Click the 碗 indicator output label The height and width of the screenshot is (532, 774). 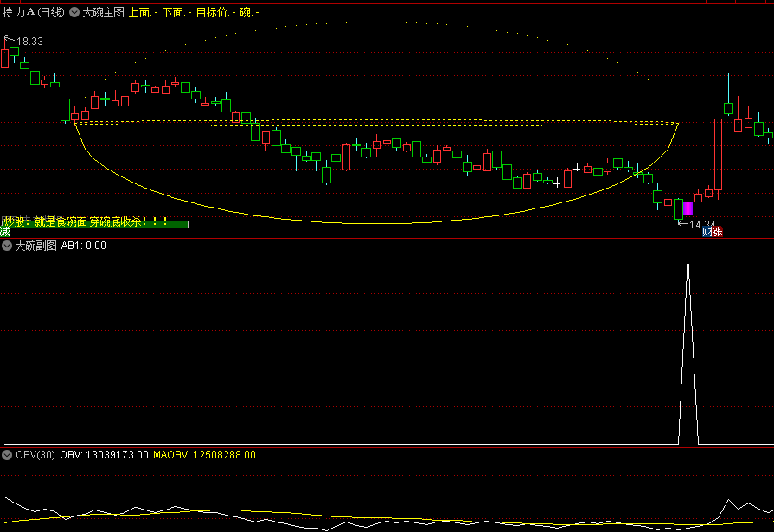click(x=249, y=12)
